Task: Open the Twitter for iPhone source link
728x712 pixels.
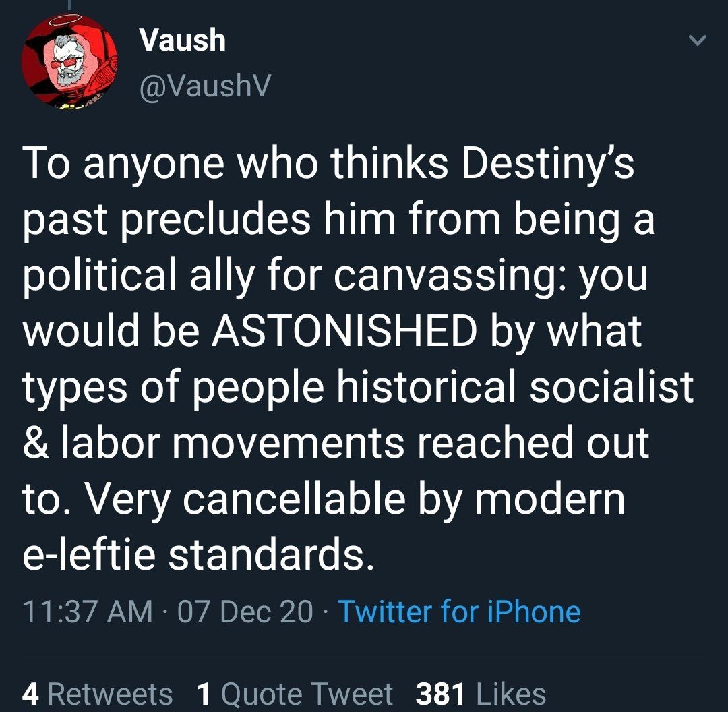Action: click(x=458, y=612)
